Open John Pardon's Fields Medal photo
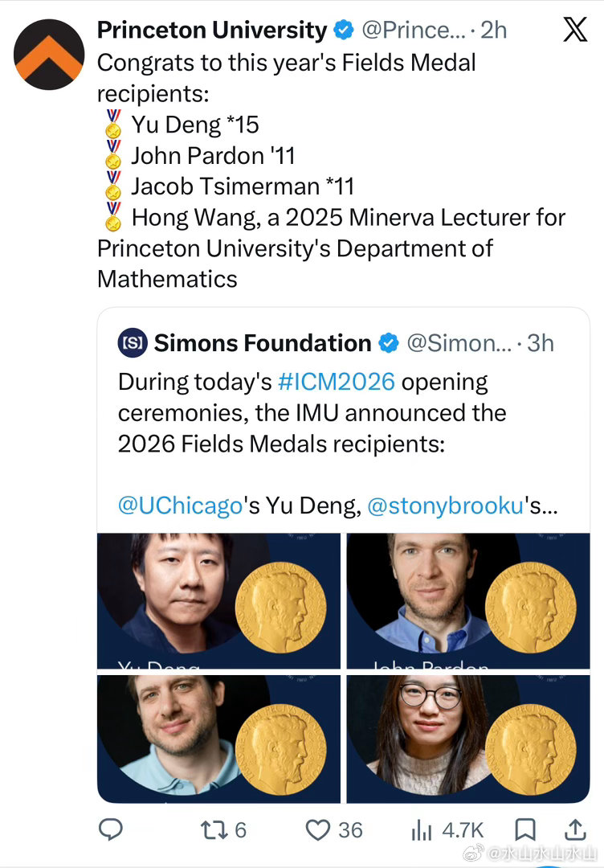This screenshot has height=868, width=604. tap(468, 601)
